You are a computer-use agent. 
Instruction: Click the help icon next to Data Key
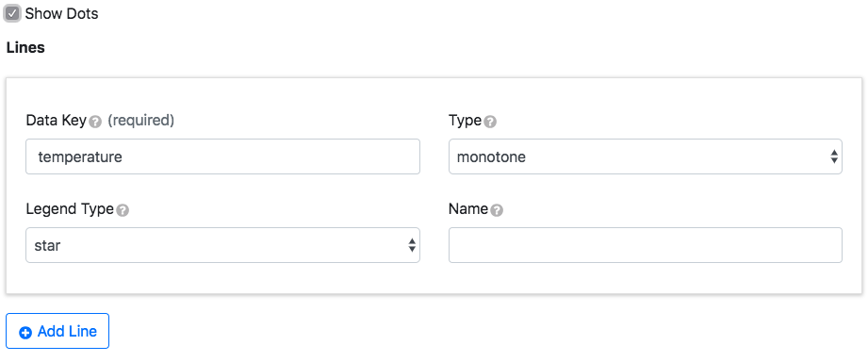(95, 122)
